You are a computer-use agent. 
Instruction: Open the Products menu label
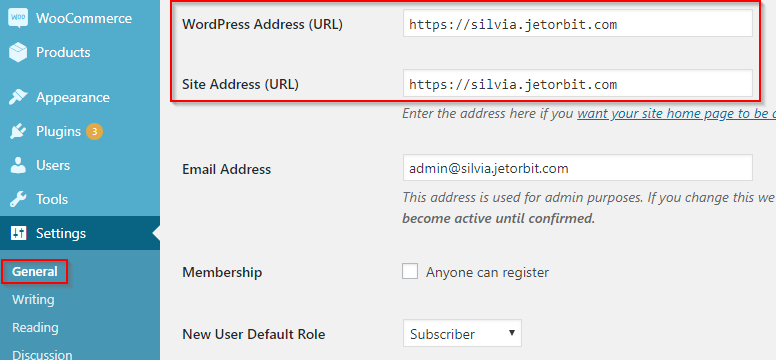(63, 52)
